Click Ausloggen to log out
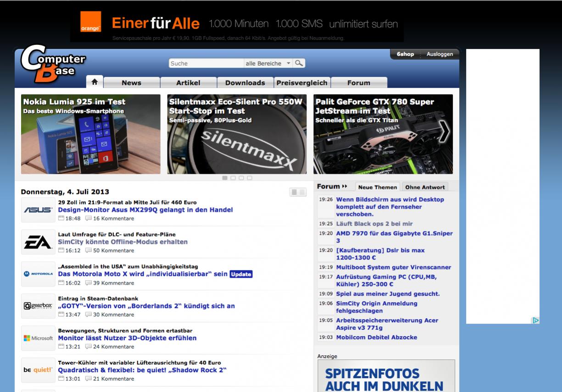The width and height of the screenshot is (562, 392). tap(440, 54)
